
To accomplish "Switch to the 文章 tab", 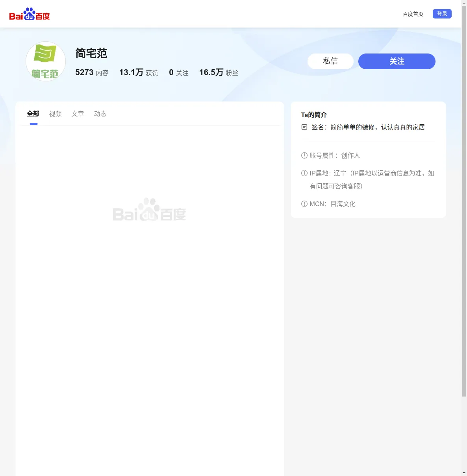I will (78, 114).
